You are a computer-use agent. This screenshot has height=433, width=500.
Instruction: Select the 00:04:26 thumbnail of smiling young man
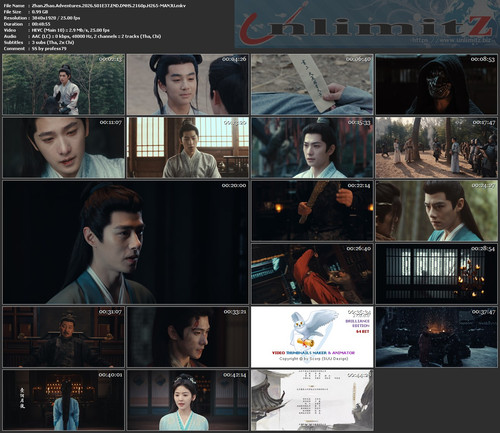point(188,84)
